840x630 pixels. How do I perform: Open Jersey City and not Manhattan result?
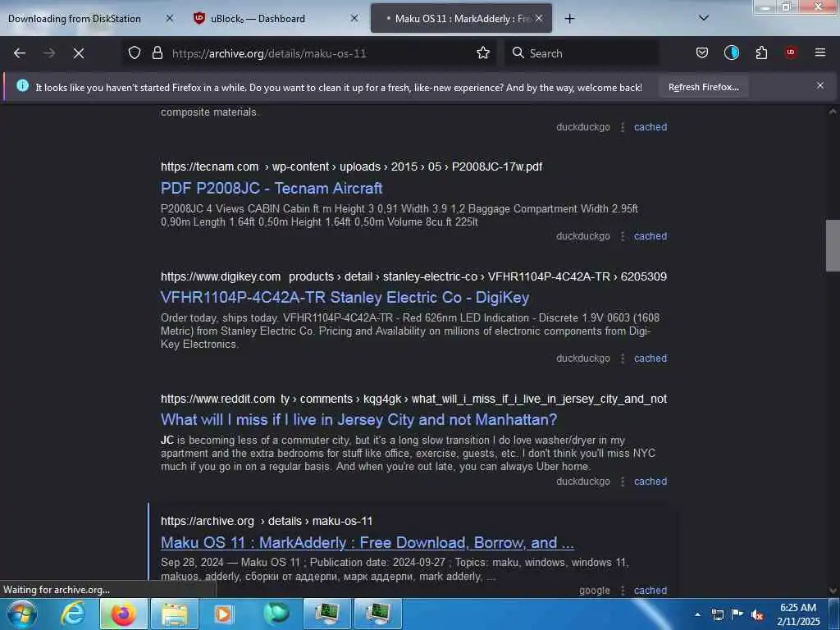click(x=359, y=420)
